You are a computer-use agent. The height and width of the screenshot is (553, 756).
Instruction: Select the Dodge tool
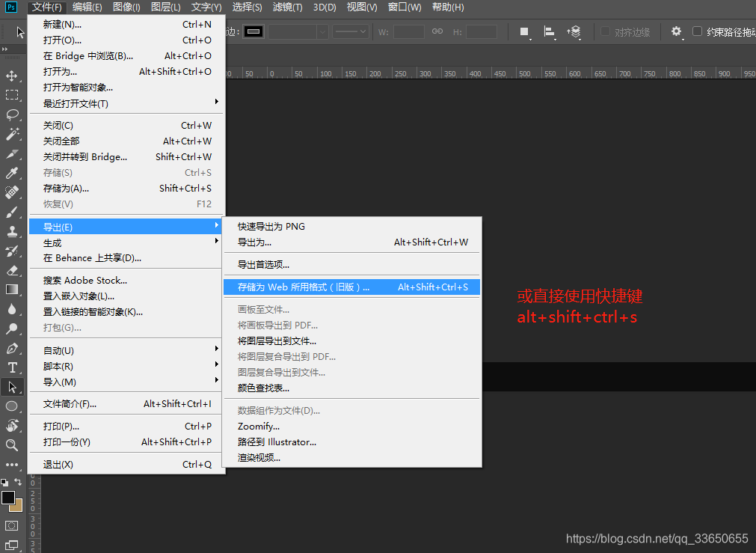[11, 329]
